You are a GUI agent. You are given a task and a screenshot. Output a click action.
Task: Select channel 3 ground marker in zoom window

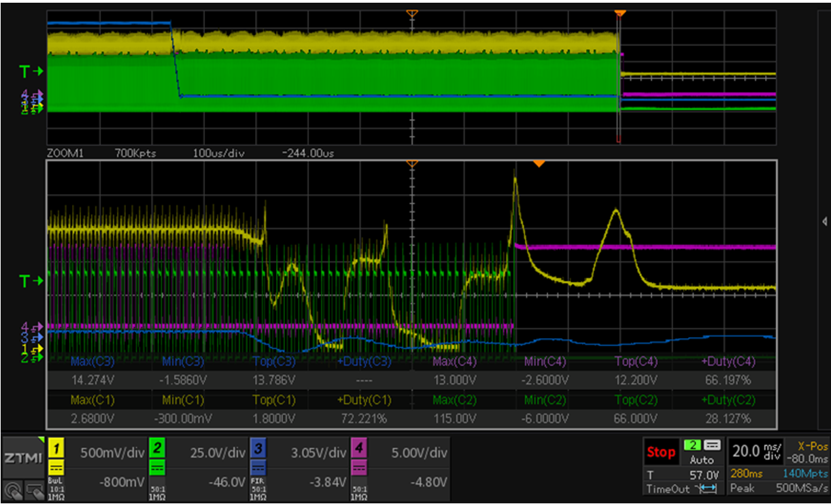pos(32,337)
